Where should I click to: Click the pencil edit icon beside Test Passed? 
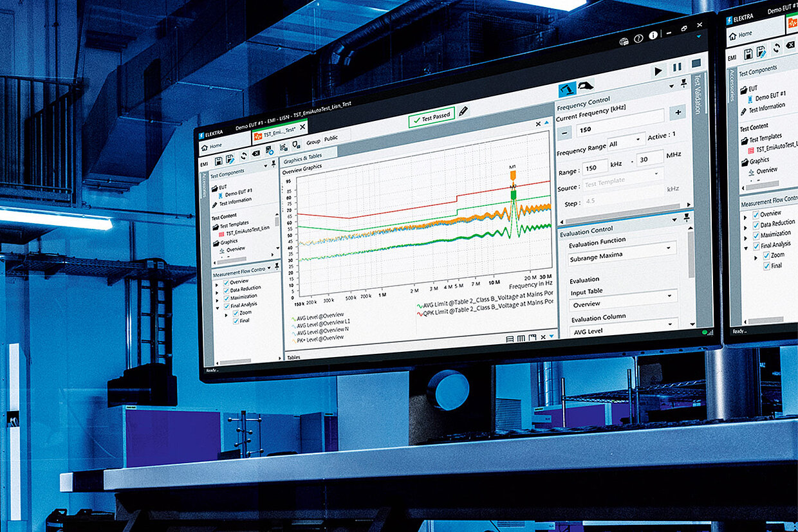(463, 112)
